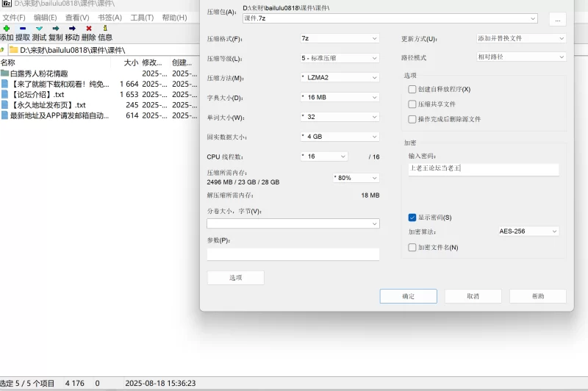This screenshot has height=391, width=588.
Task: Open the 书签(A) menu
Action: tap(110, 18)
